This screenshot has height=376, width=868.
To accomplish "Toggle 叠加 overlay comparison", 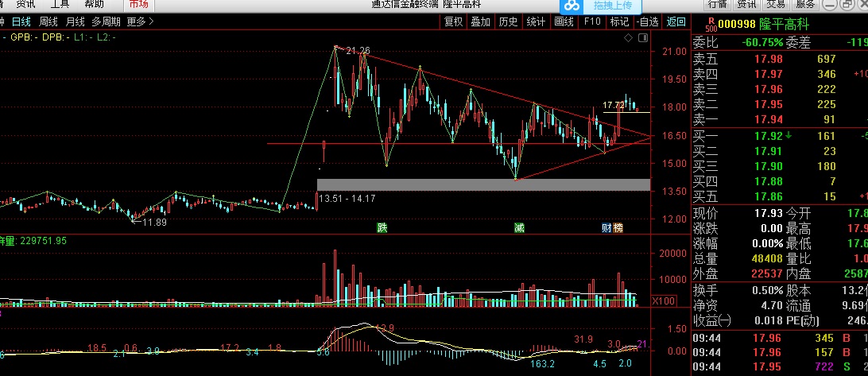I will [x=480, y=21].
